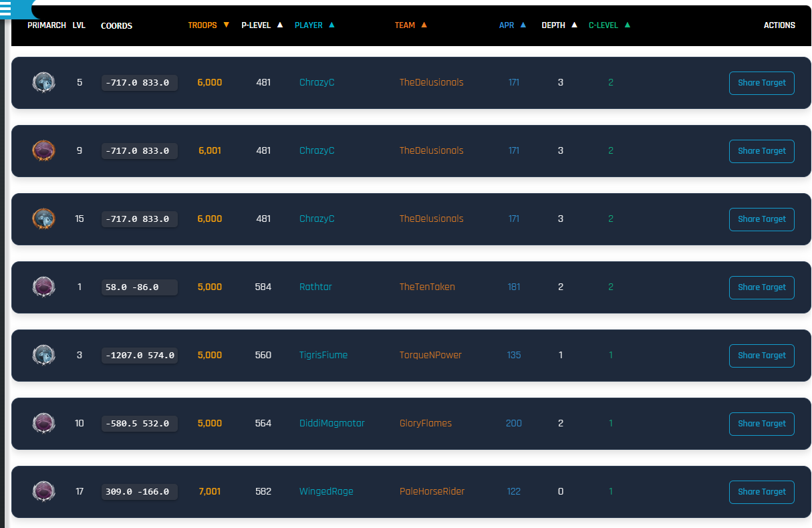
Task: Click the level 9 primarch icon
Action: pyautogui.click(x=43, y=151)
